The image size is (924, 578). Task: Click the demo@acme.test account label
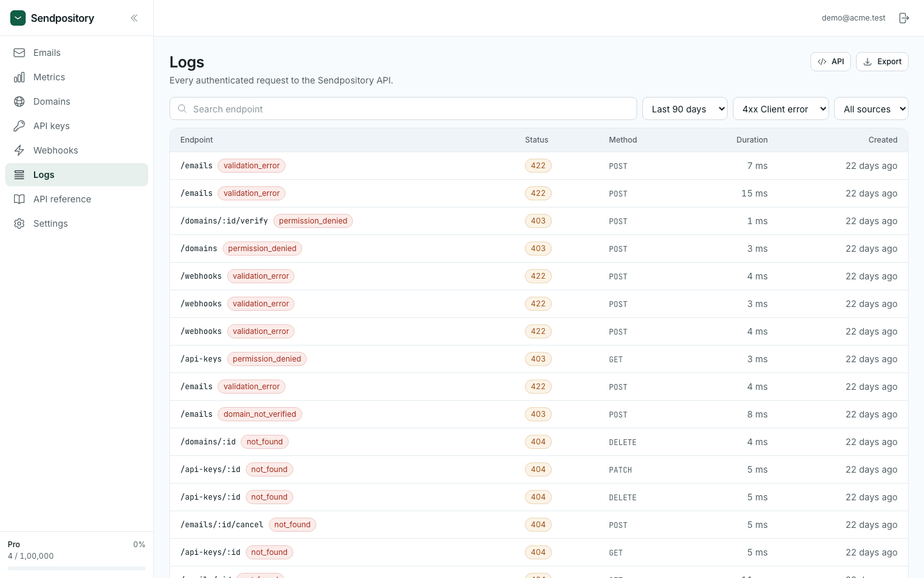pos(853,18)
